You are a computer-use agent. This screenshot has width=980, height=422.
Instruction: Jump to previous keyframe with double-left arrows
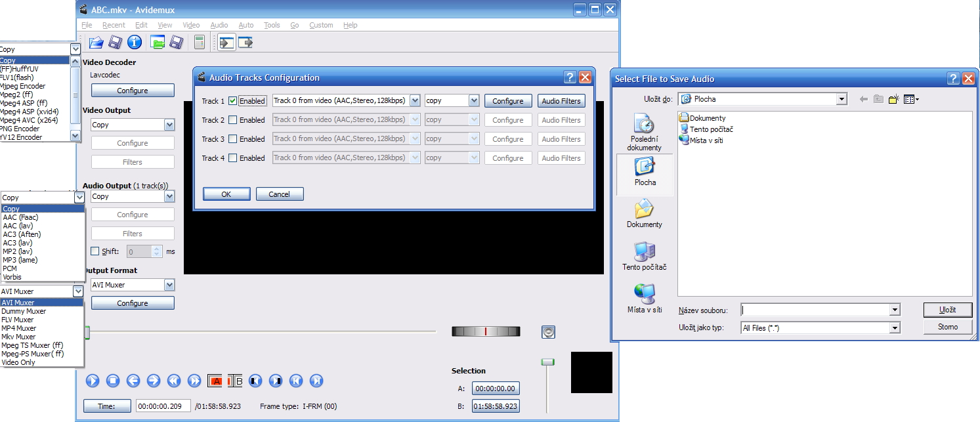point(174,381)
